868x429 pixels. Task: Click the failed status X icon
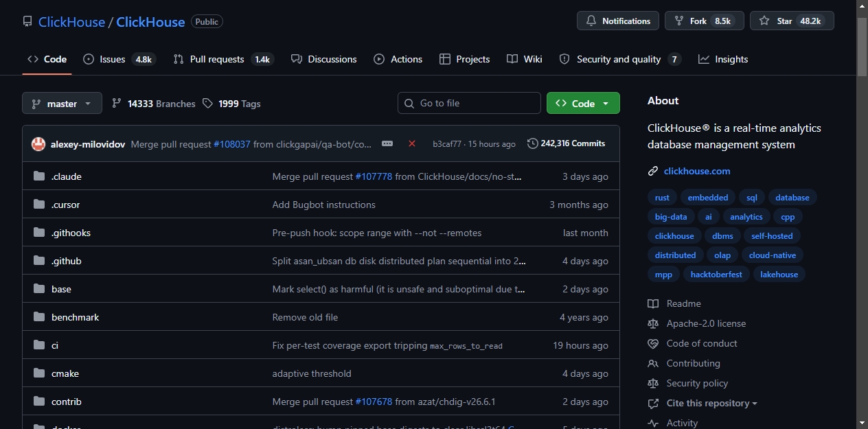coord(412,143)
